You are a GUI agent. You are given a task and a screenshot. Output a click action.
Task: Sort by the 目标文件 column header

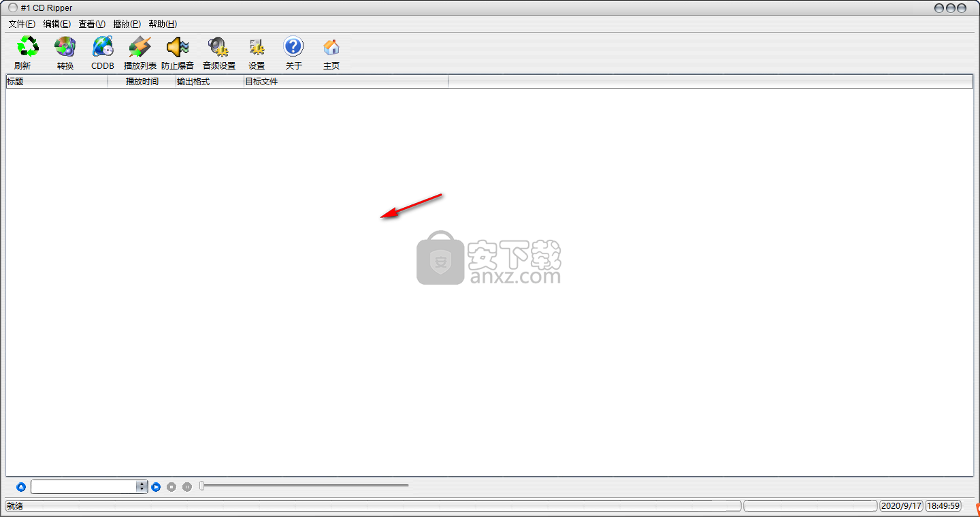tap(346, 82)
